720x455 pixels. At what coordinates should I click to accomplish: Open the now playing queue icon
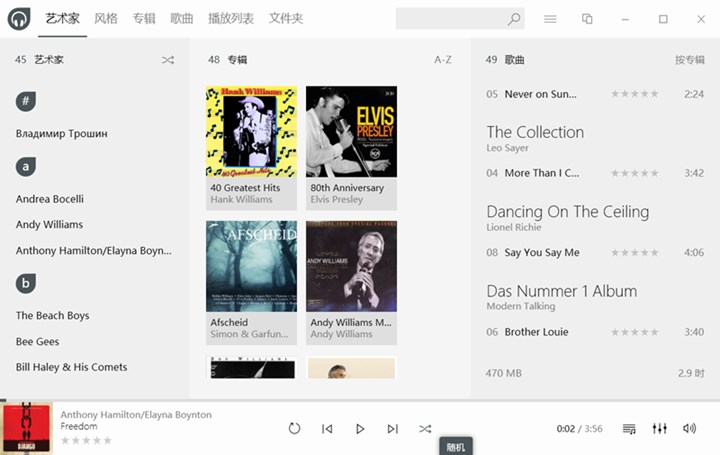click(629, 429)
